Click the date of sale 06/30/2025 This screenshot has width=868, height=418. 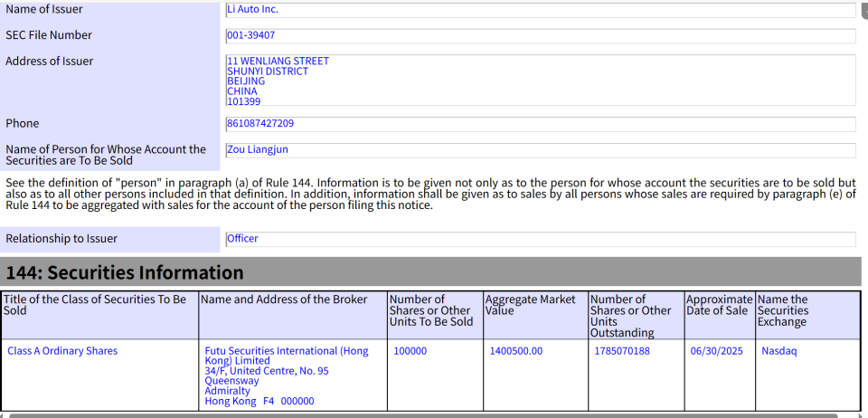click(717, 351)
